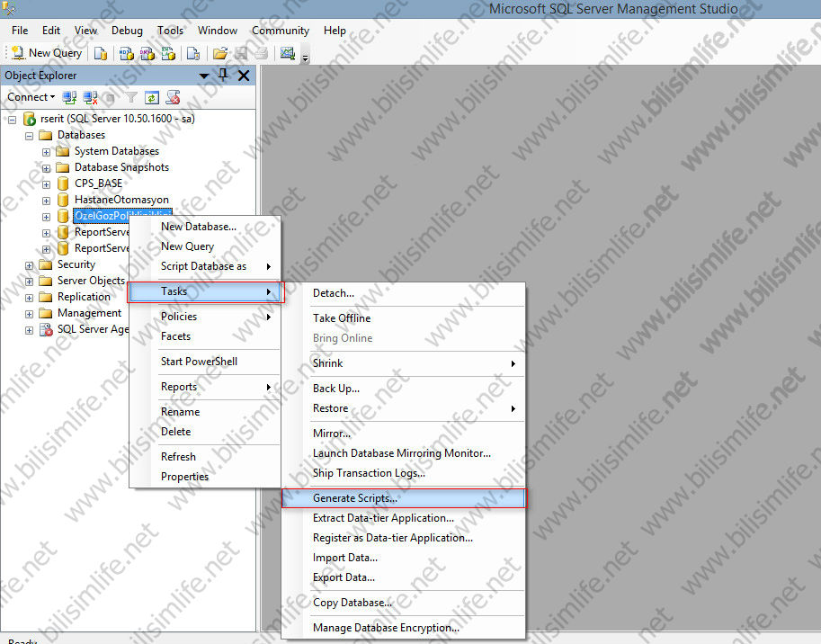The height and width of the screenshot is (644, 821).
Task: Expand the Security folder node
Action: (x=30, y=266)
